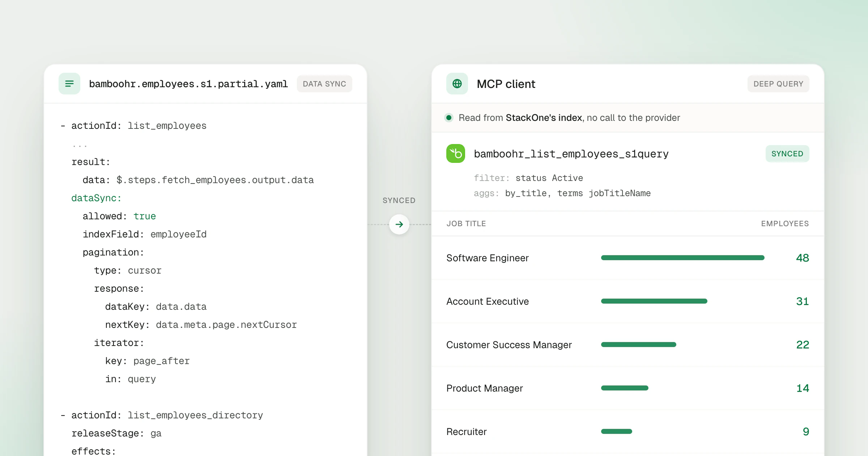Click the dataSync: key in YAML
The image size is (868, 456).
96,198
